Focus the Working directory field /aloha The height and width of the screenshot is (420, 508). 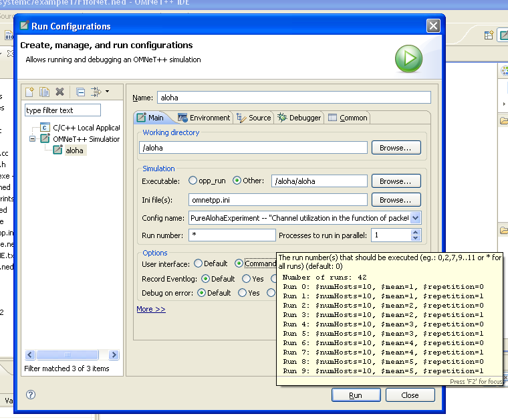click(x=253, y=147)
